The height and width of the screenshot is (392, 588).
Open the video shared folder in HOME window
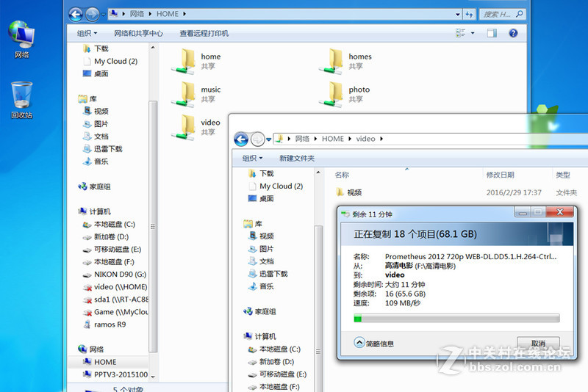click(196, 127)
